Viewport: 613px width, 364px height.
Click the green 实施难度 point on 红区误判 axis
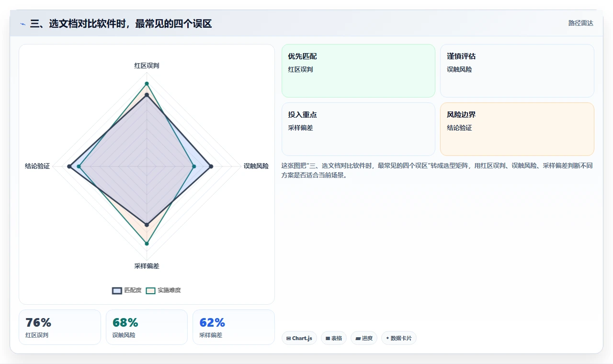point(147,84)
